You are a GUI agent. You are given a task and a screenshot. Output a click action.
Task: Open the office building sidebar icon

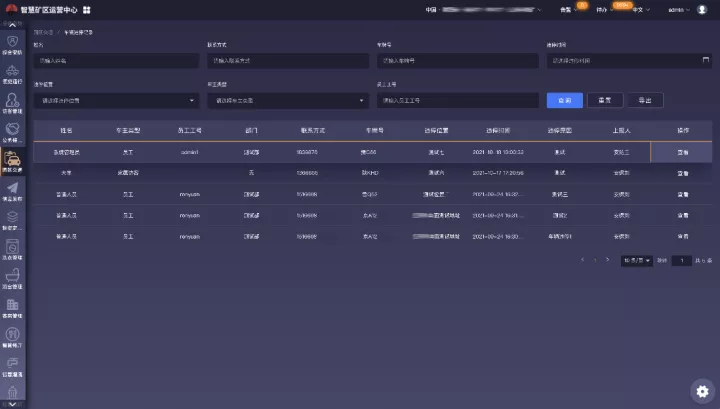pos(12,305)
